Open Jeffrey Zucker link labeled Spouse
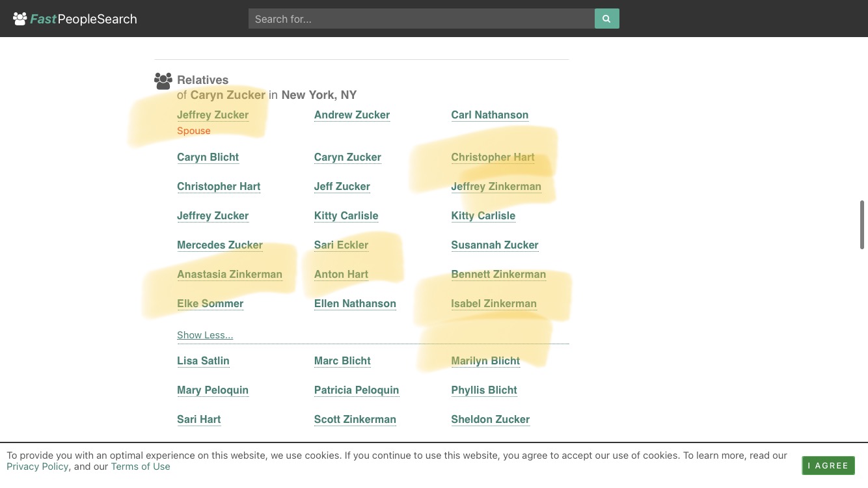This screenshot has height=488, width=868. [213, 115]
